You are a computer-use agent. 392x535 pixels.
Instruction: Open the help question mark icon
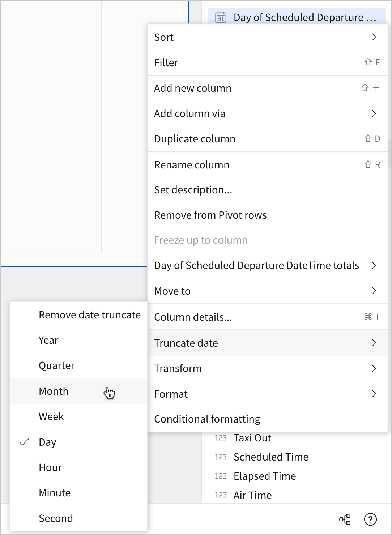point(370,519)
